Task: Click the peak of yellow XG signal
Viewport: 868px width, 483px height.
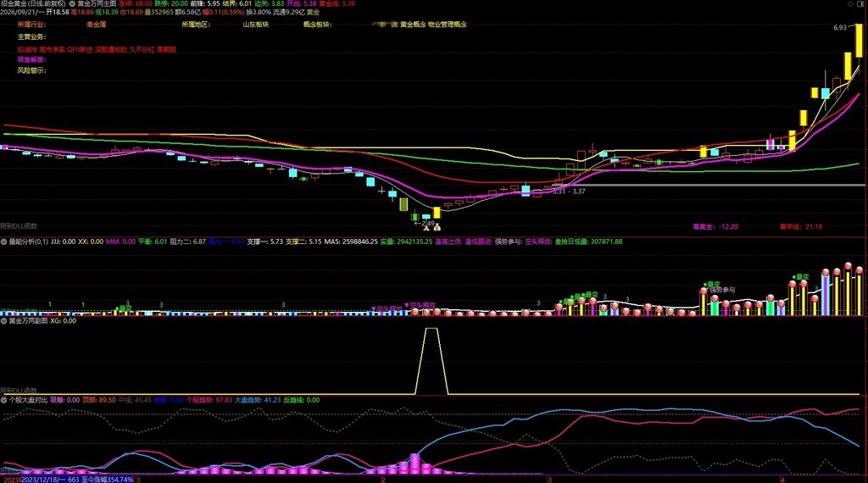Action: coord(431,329)
